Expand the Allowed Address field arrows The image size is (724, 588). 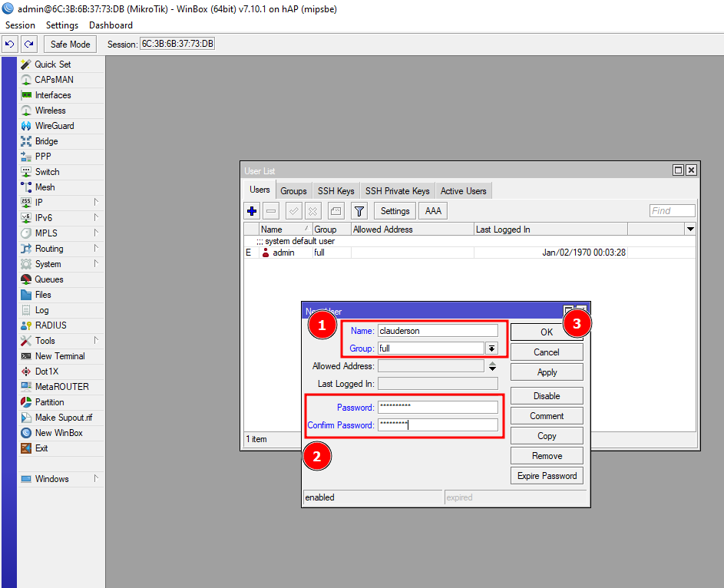(492, 367)
